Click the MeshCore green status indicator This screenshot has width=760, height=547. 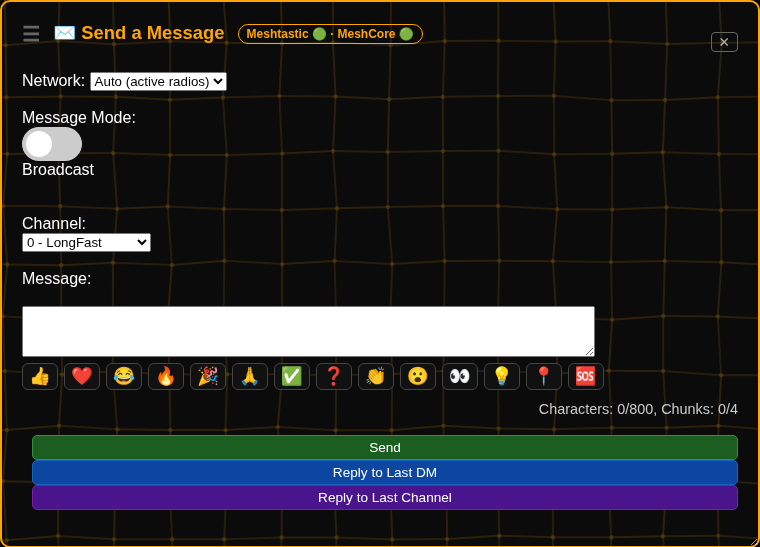[x=406, y=34]
